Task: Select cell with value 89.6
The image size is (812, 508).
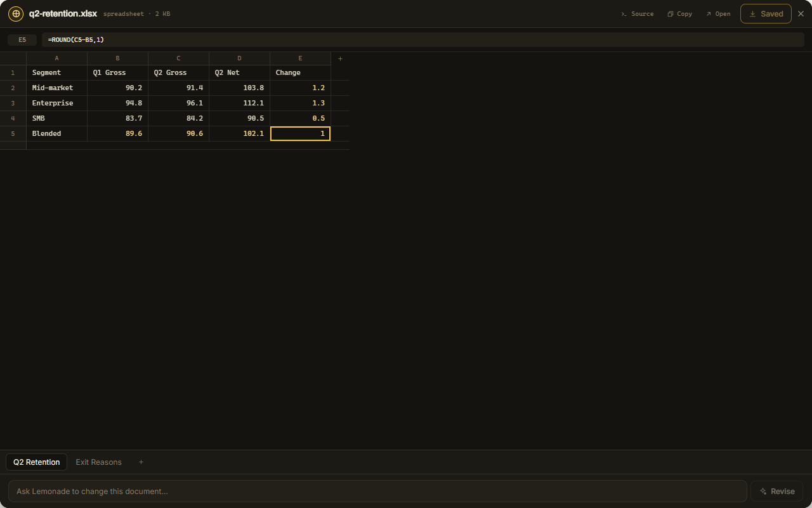Action: point(117,133)
